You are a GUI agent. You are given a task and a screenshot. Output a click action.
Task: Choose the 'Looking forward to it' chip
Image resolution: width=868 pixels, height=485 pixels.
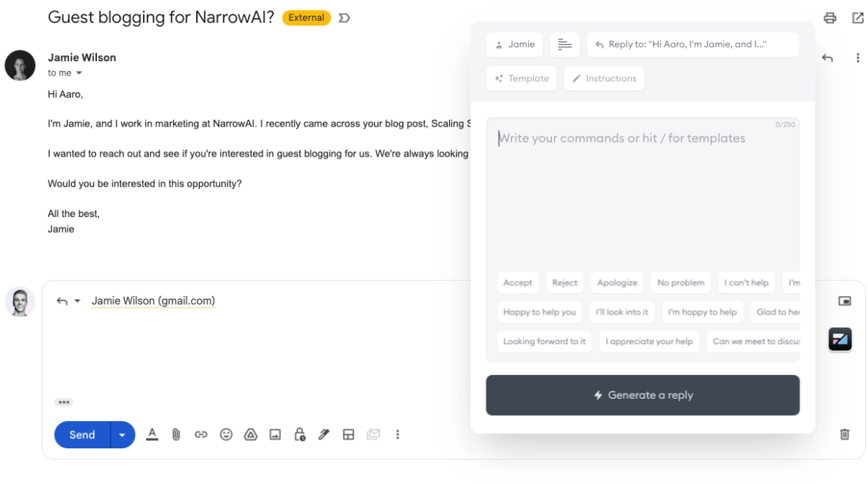[545, 341]
